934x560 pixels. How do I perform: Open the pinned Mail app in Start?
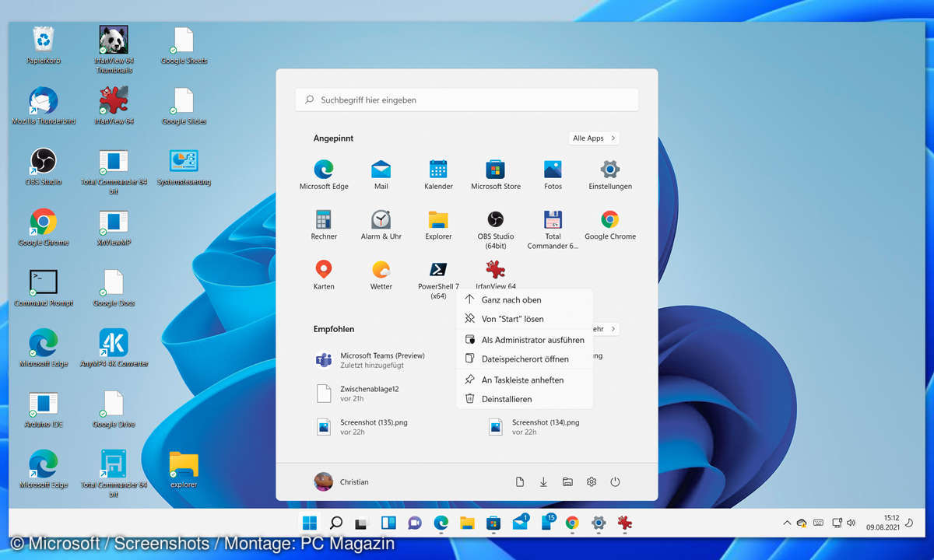click(x=381, y=175)
